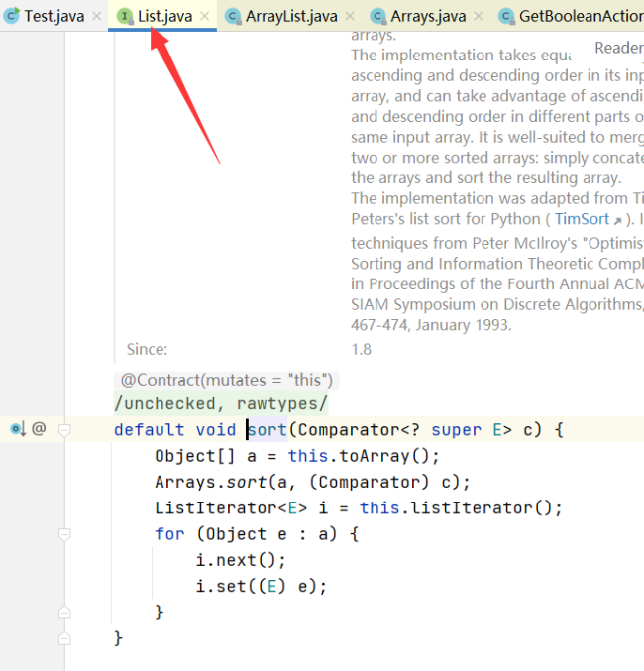Image resolution: width=644 pixels, height=671 pixels.
Task: Click the i.set((E) e) statement
Action: coord(262,587)
